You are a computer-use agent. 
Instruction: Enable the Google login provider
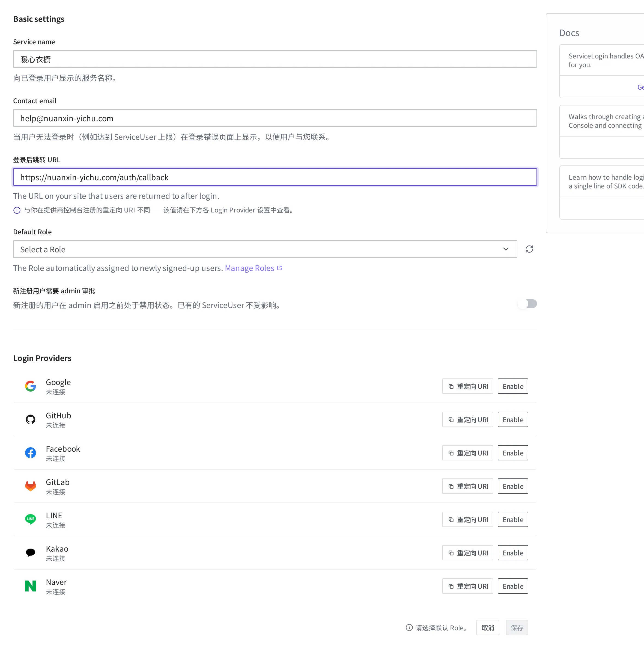pos(513,386)
